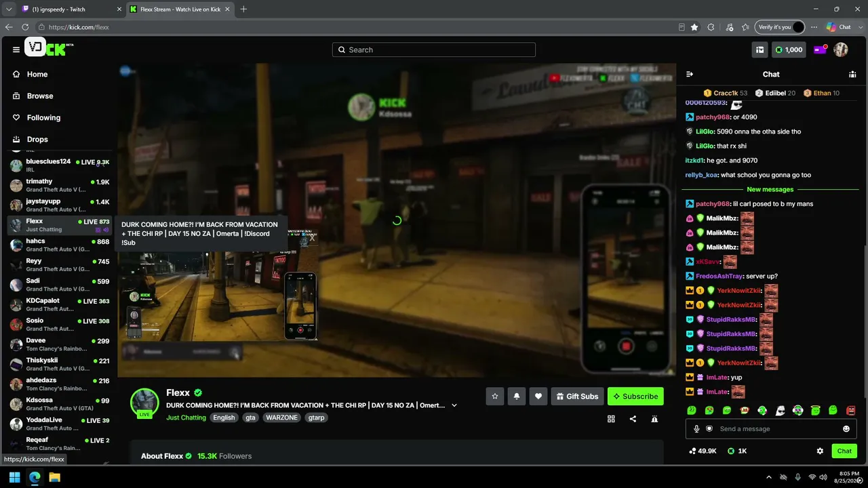Collapse the chat panel
This screenshot has height=488, width=868.
690,74
